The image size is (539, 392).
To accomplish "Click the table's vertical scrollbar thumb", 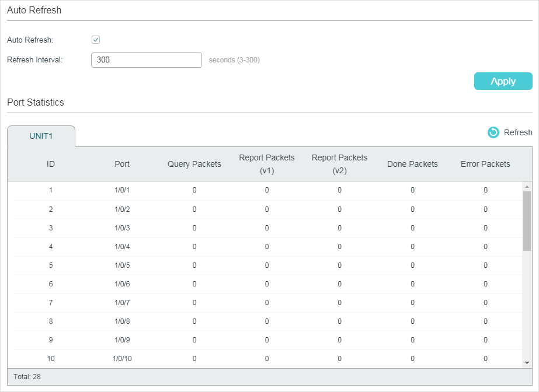I will pos(527,220).
